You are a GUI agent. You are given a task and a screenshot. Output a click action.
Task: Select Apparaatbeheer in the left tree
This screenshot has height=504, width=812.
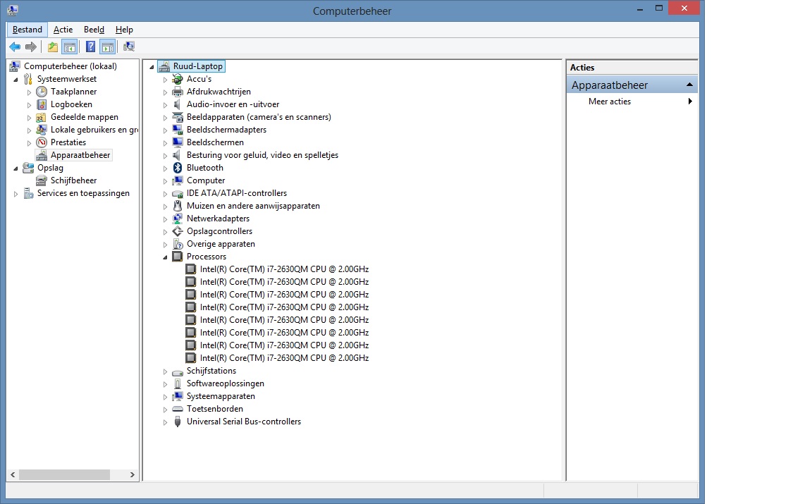(x=80, y=155)
